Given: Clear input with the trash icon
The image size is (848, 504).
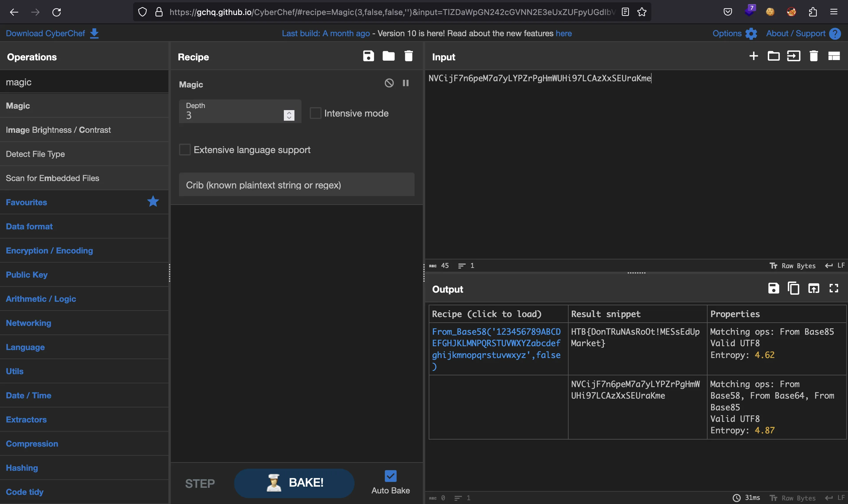Looking at the screenshot, I should 813,56.
